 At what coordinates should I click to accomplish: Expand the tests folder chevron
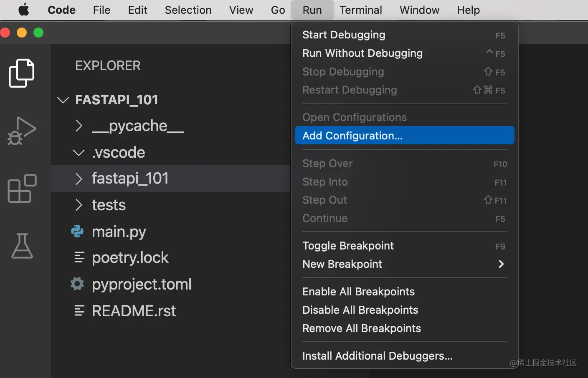click(x=79, y=205)
